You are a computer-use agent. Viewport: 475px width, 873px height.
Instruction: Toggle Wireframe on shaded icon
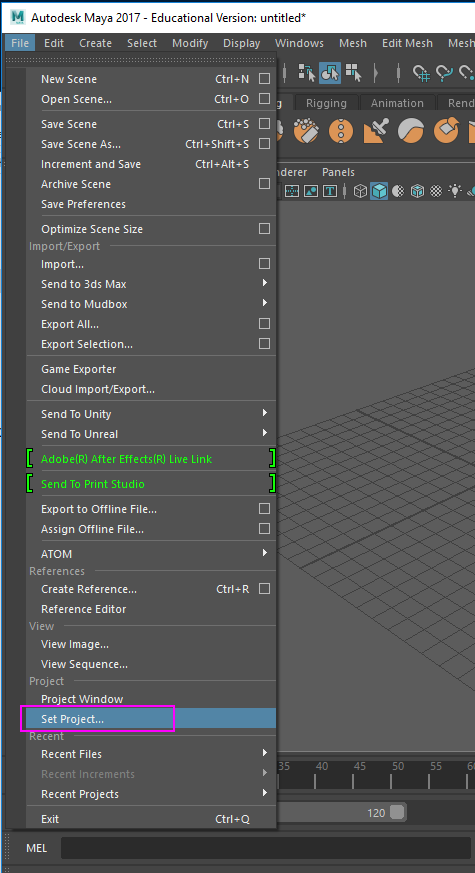pos(417,191)
